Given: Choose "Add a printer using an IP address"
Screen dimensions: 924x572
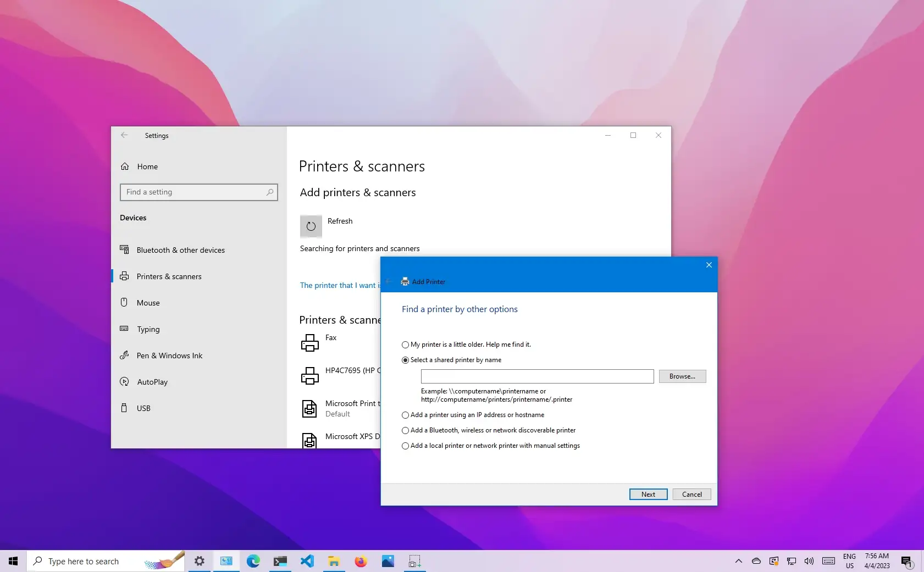Looking at the screenshot, I should [406, 415].
